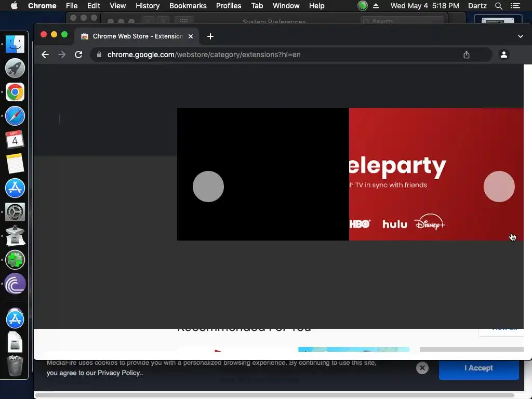Open the Bookmarks menu
Screen dimensions: 532x399
pyautogui.click(x=188, y=6)
